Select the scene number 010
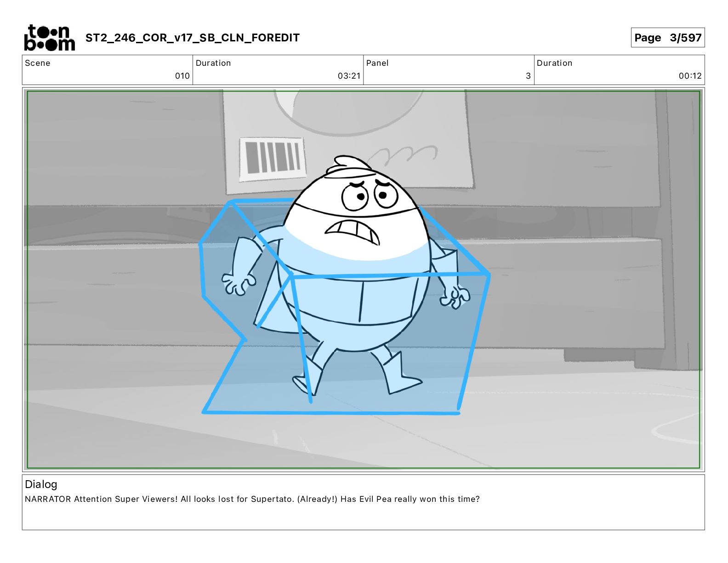 click(x=182, y=76)
